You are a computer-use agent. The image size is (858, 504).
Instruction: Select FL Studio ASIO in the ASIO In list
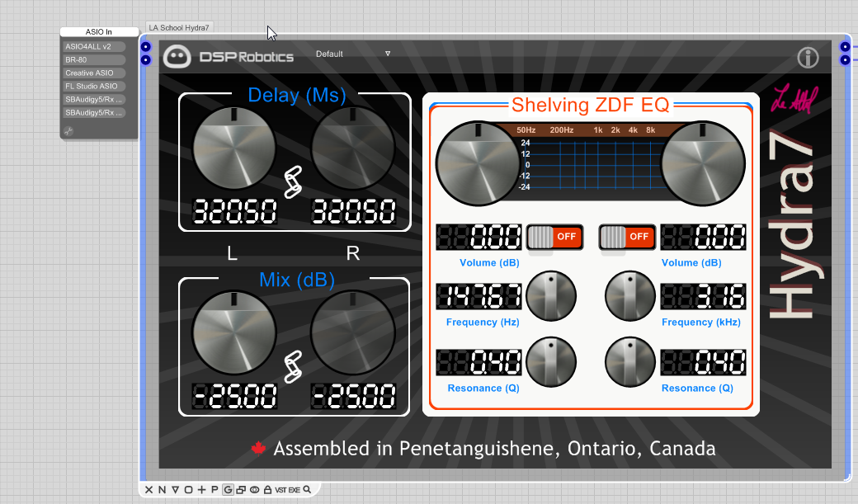click(x=95, y=86)
